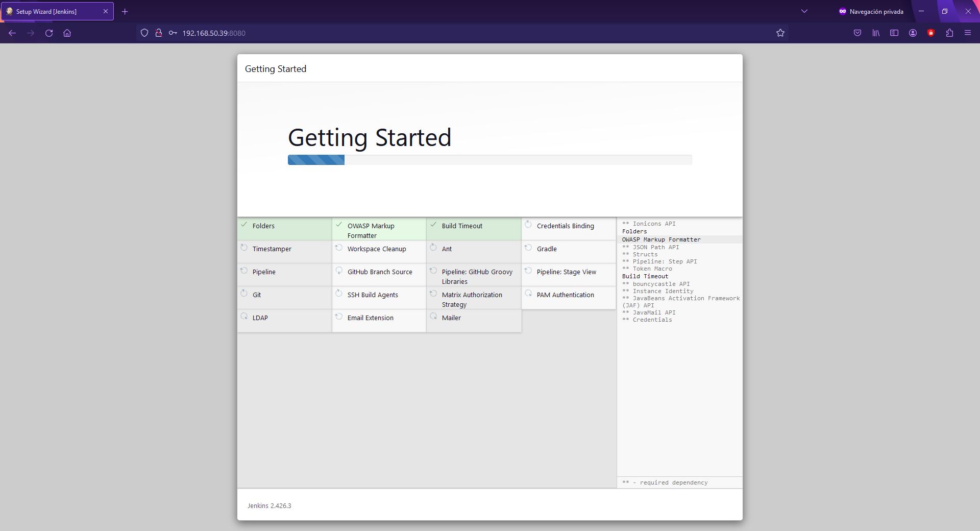
Task: Click the Credentials Binding pending icon
Action: (x=528, y=225)
